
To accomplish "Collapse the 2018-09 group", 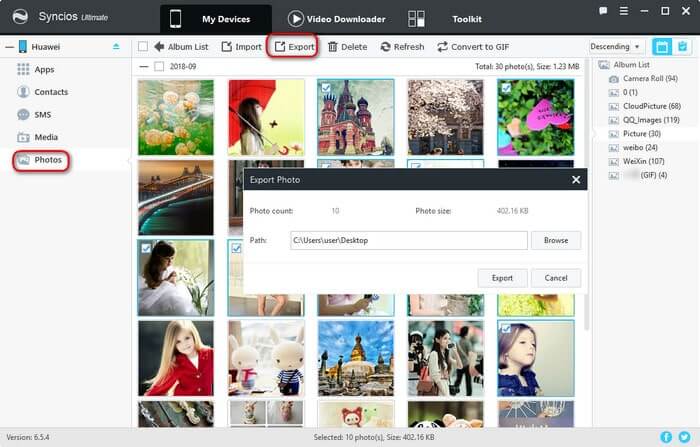I will (x=143, y=67).
